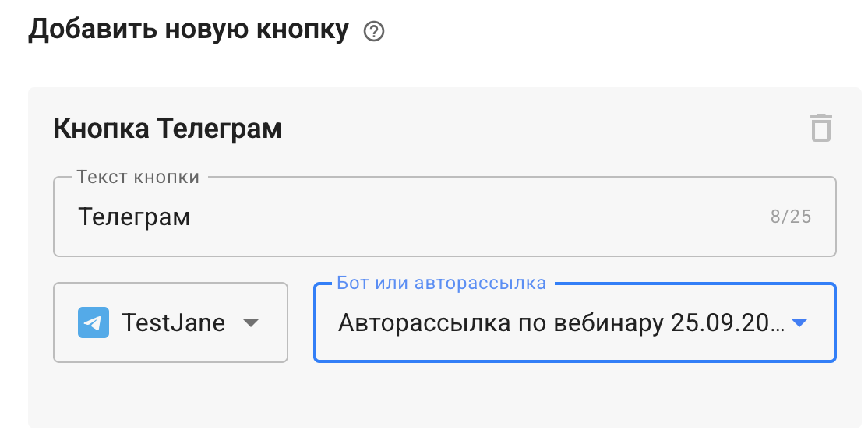Click the "Текст кнопки" field label
Viewport: 868px width, 430px height.
click(138, 177)
